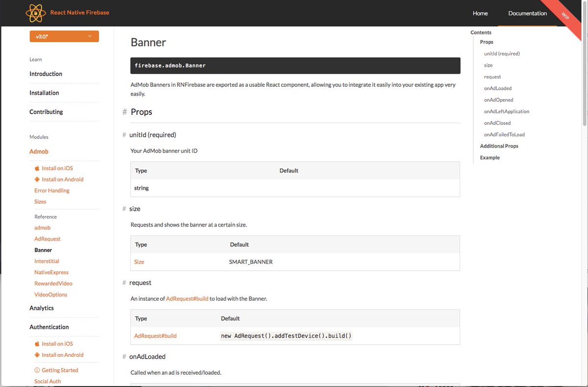Open the Installation page in sidebar
This screenshot has height=387, width=588.
pyautogui.click(x=44, y=93)
